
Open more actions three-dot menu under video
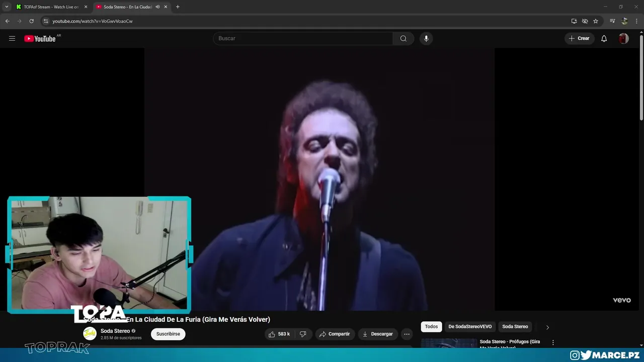[x=407, y=334]
